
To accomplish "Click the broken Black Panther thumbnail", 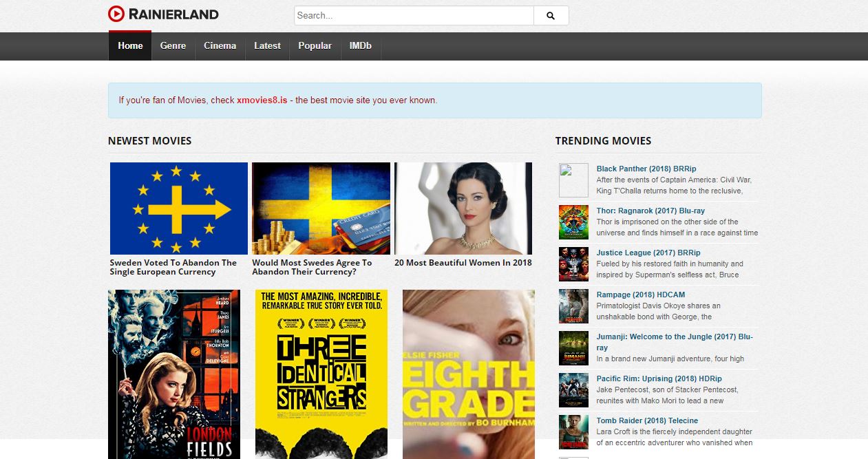I will 573,180.
